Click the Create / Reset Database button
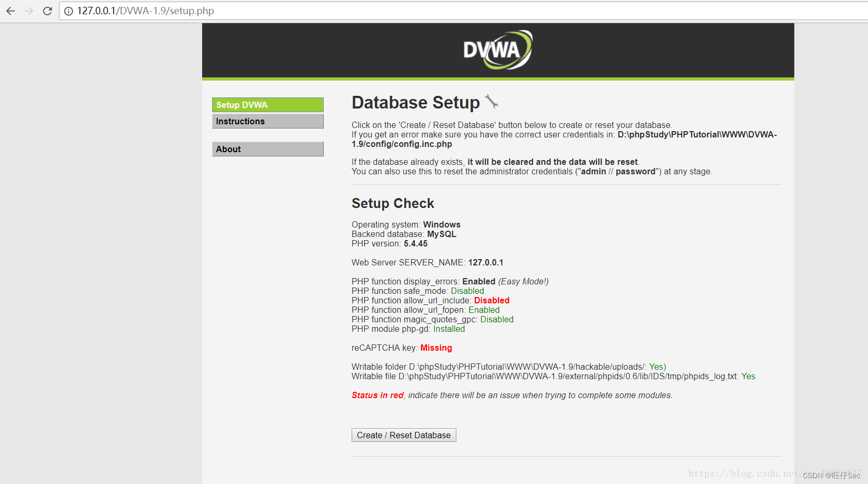This screenshot has width=868, height=484. (404, 435)
